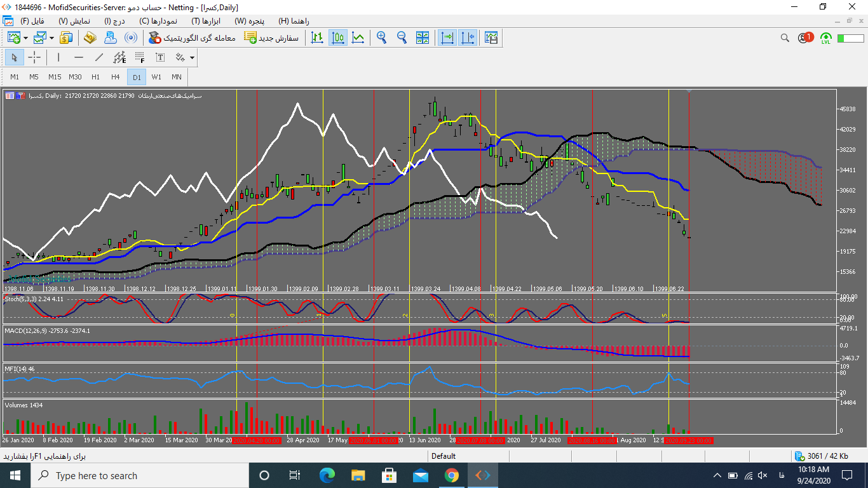Click the taskbar search box
Screen dimensions: 868x488
point(140,475)
